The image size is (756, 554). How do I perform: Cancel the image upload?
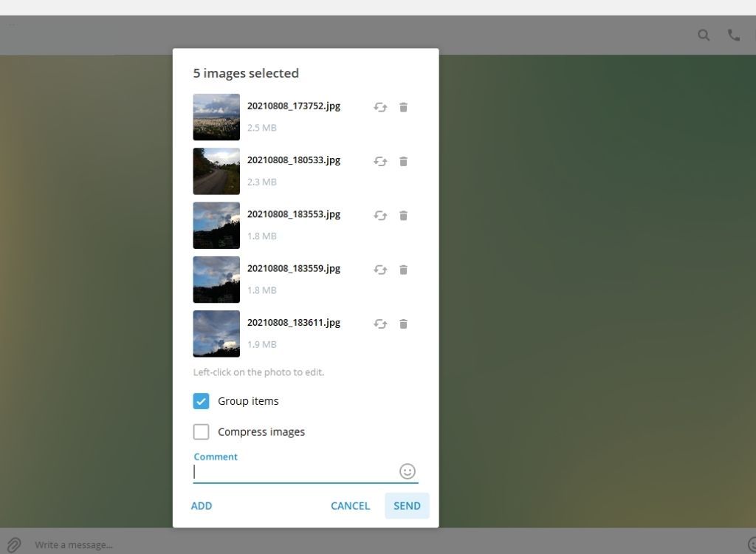tap(350, 505)
